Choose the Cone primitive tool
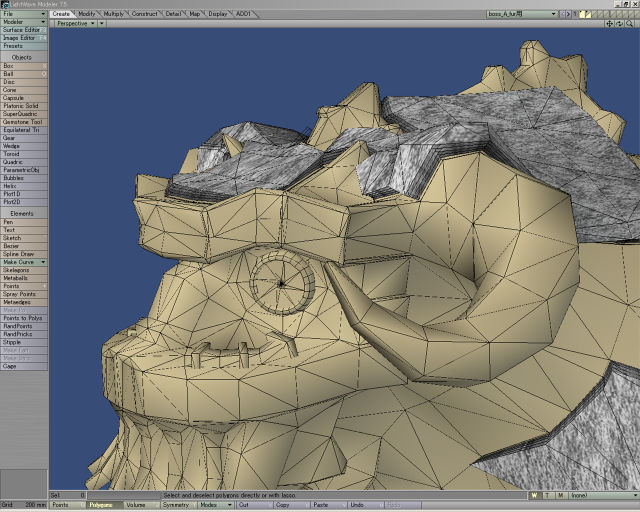Screen dimensions: 640x512 (24, 90)
